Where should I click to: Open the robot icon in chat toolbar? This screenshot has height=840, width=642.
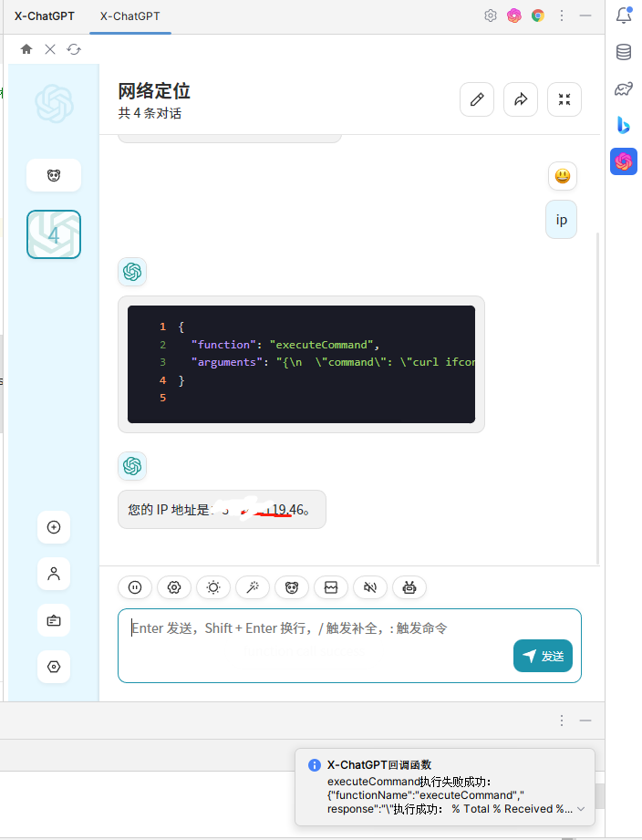(x=409, y=587)
